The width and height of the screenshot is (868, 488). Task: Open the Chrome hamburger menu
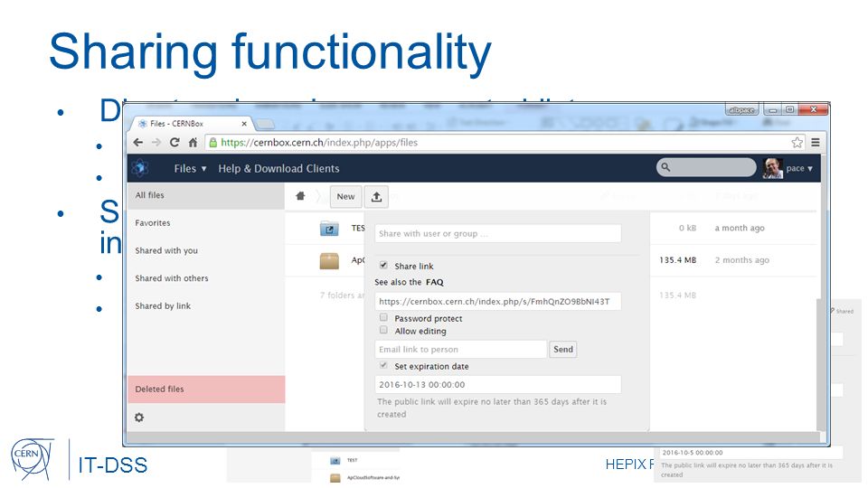816,142
